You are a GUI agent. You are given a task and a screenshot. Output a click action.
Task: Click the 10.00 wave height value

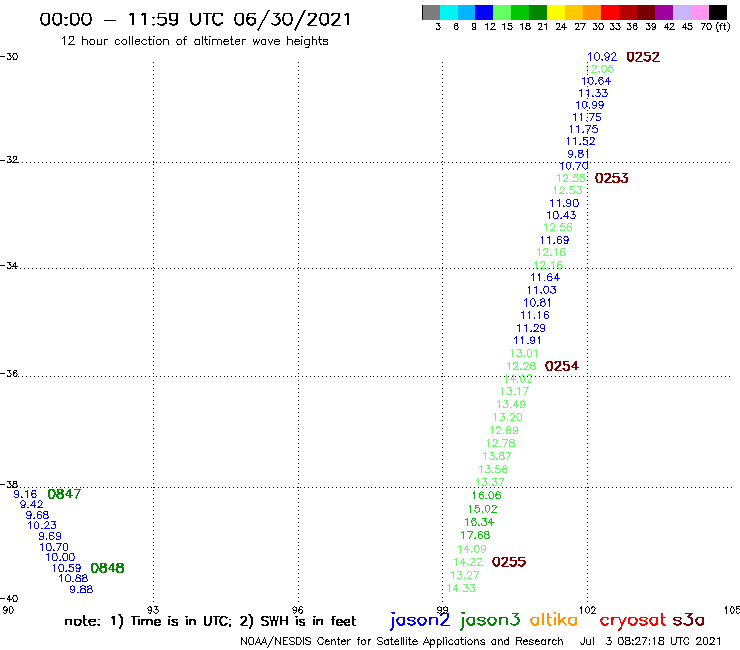[60, 557]
